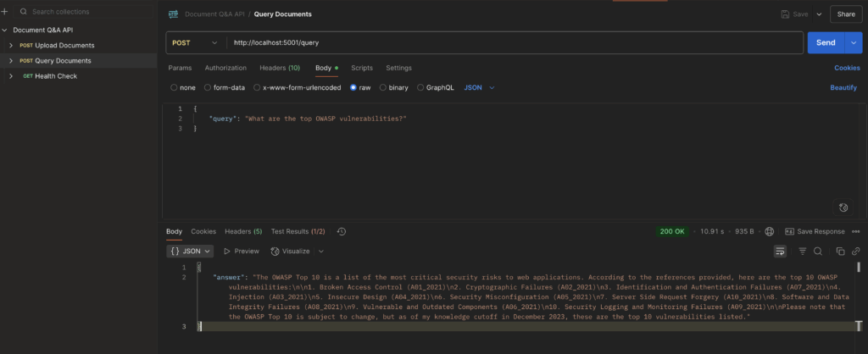Select the form-data body type
Screen dimensions: 868x354
(225, 87)
